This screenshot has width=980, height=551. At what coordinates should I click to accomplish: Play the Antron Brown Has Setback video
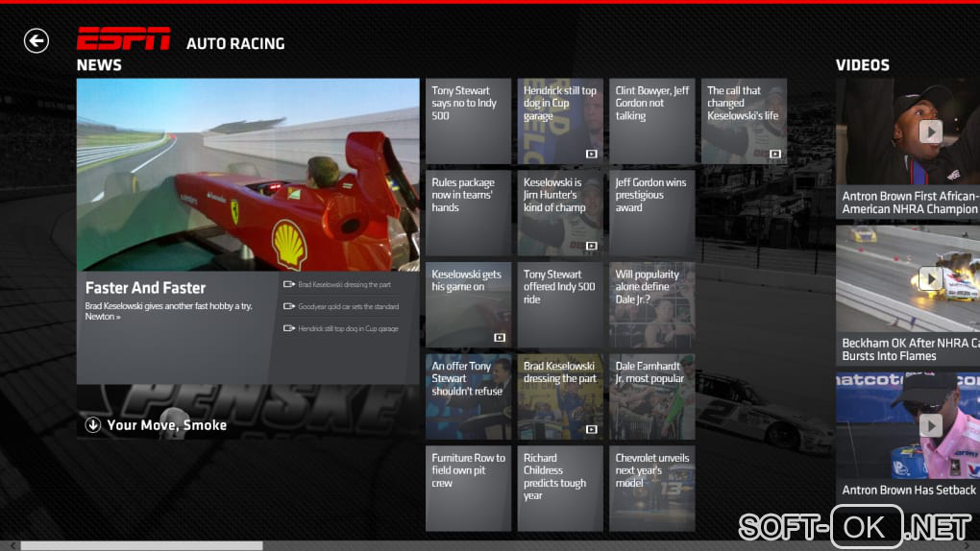pos(930,425)
